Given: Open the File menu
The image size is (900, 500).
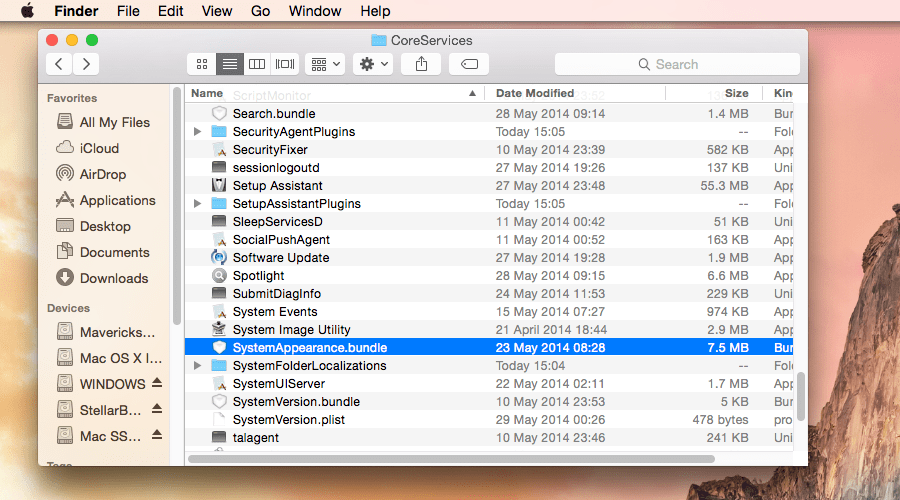Looking at the screenshot, I should coord(128,11).
